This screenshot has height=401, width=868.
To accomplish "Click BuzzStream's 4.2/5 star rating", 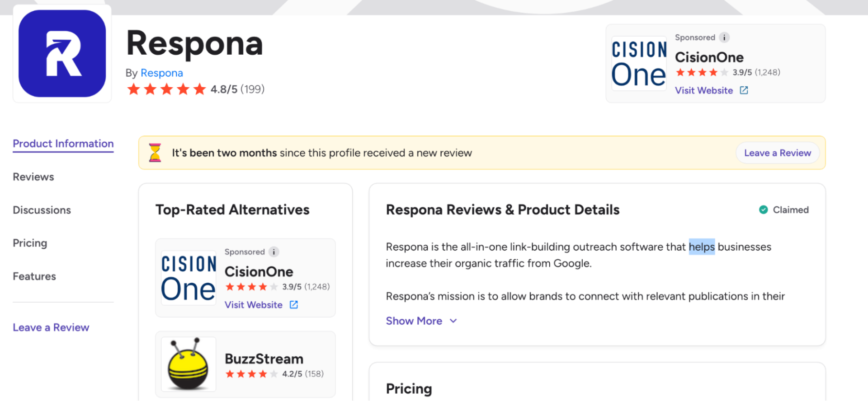I will (x=252, y=374).
